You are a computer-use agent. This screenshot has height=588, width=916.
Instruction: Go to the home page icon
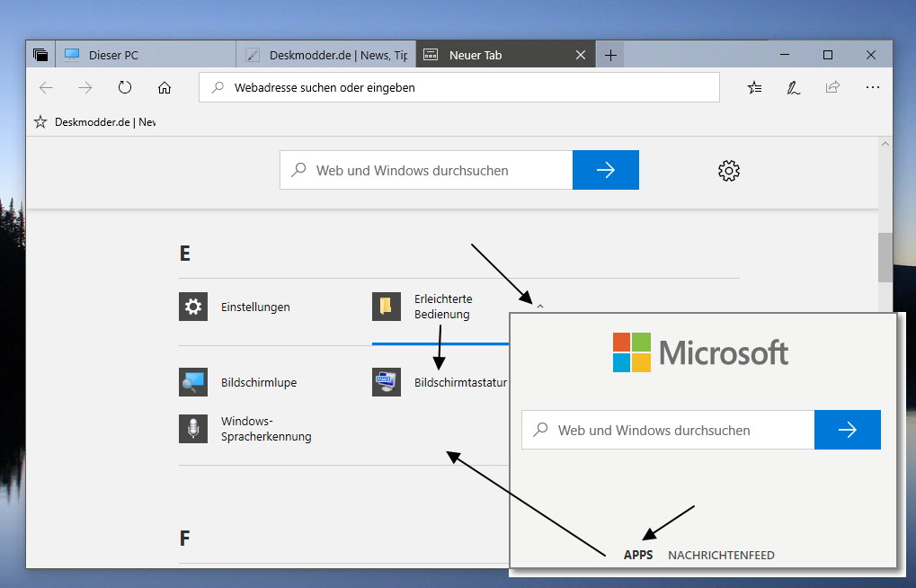(165, 88)
